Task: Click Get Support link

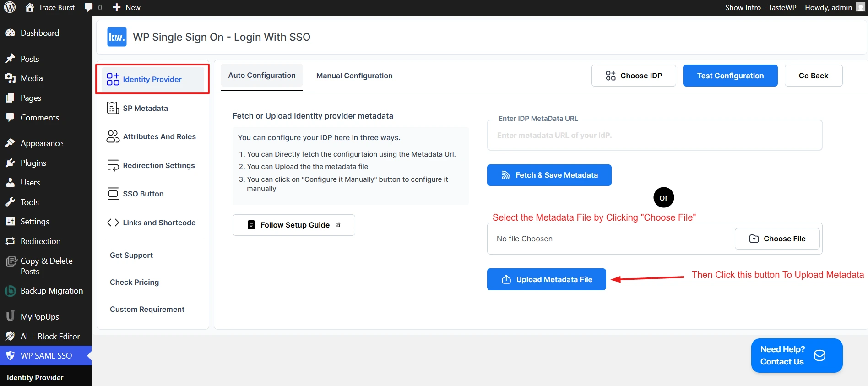Action: (131, 255)
